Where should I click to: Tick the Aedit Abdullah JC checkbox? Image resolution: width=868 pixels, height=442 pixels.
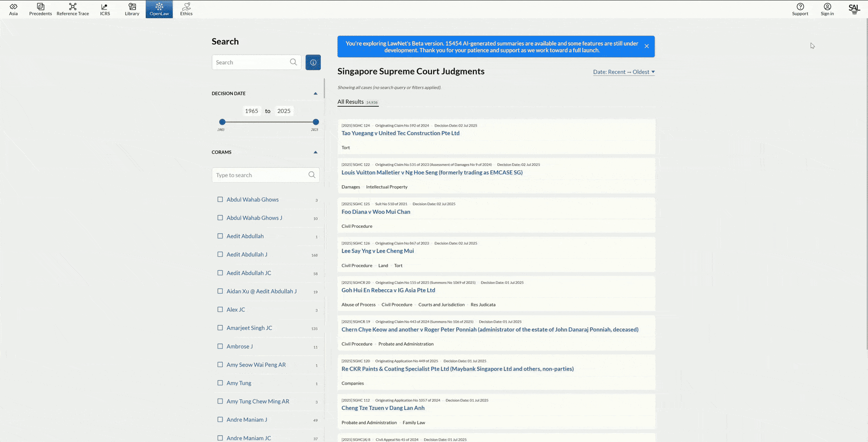tap(220, 273)
